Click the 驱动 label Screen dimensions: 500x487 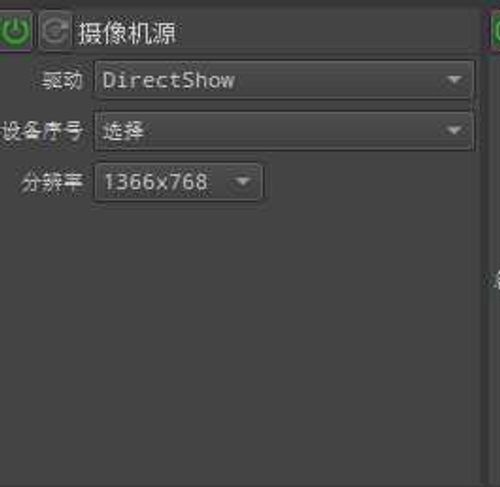[62, 81]
